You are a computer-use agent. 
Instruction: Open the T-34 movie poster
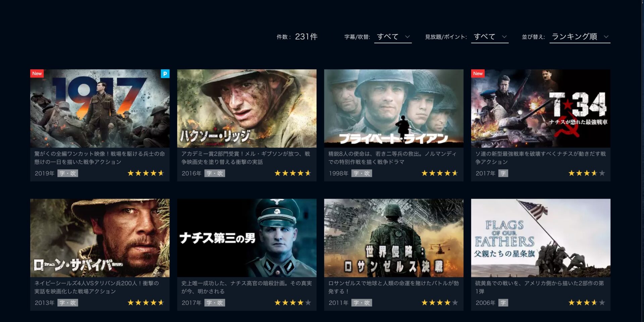tap(541, 109)
